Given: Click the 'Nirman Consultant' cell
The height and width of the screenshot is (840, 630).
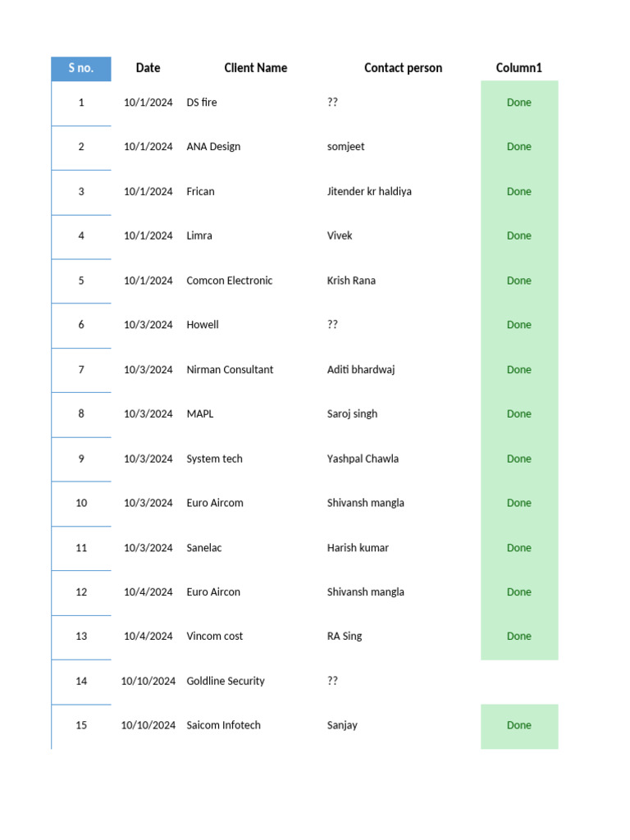Looking at the screenshot, I should coord(230,370).
